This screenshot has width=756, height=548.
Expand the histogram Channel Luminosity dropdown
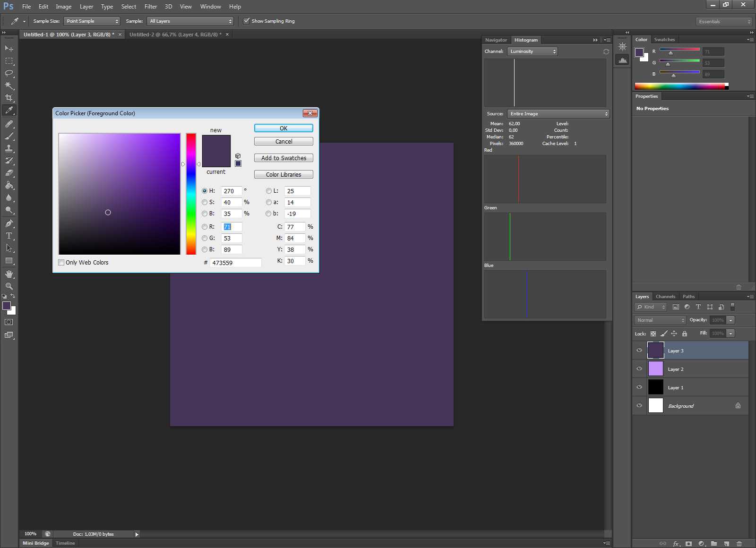[532, 51]
